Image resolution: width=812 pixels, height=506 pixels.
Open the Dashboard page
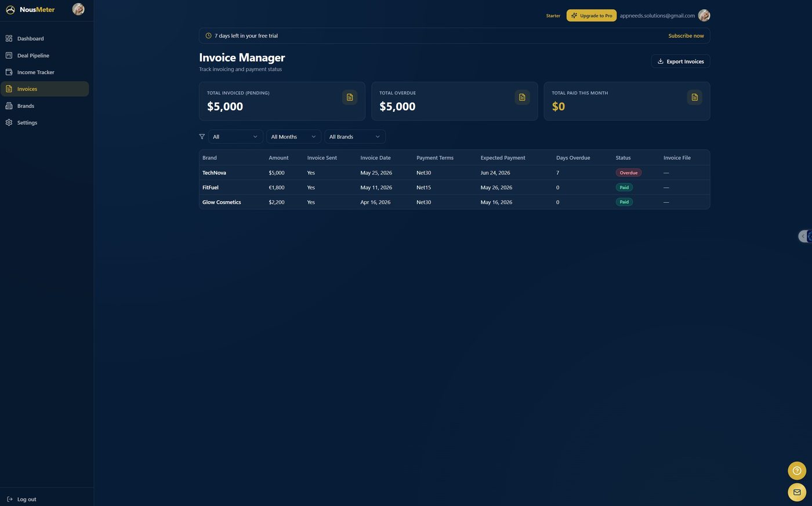pyautogui.click(x=45, y=38)
